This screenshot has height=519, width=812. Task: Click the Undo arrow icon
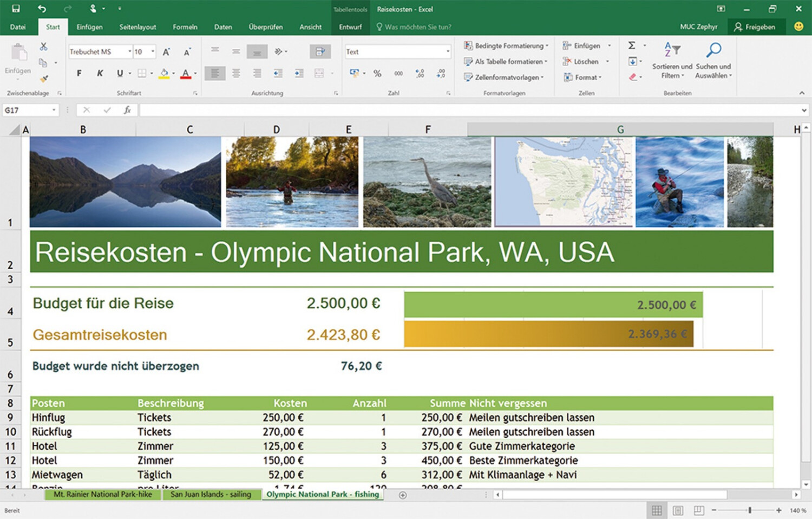coord(42,9)
